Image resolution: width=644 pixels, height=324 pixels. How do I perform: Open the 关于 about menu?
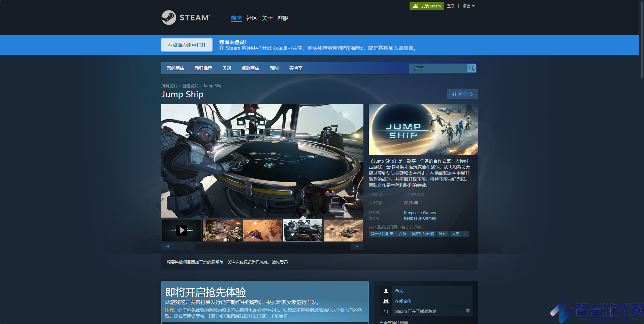coord(267,18)
